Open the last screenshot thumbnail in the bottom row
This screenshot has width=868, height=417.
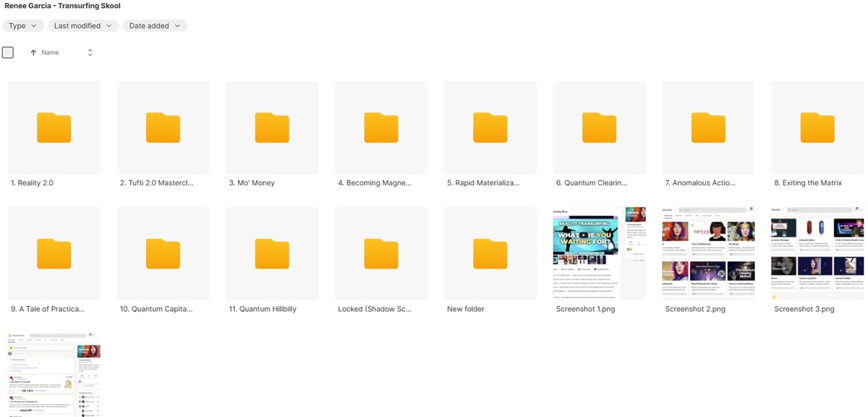click(x=54, y=375)
